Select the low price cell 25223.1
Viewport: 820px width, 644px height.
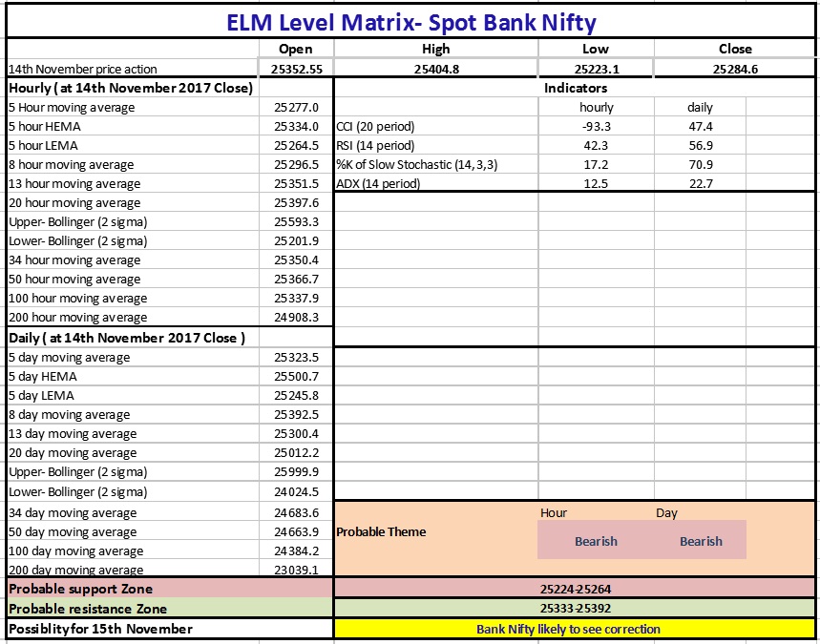click(x=597, y=69)
